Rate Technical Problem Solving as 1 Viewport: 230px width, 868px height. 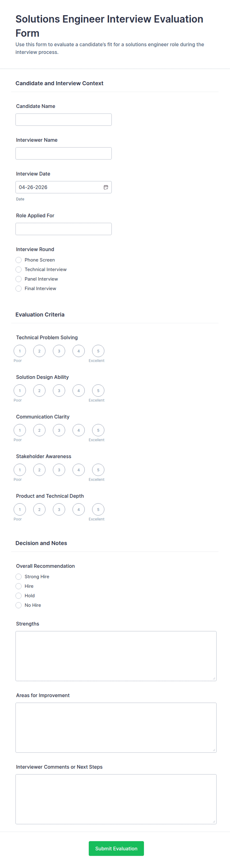point(20,351)
